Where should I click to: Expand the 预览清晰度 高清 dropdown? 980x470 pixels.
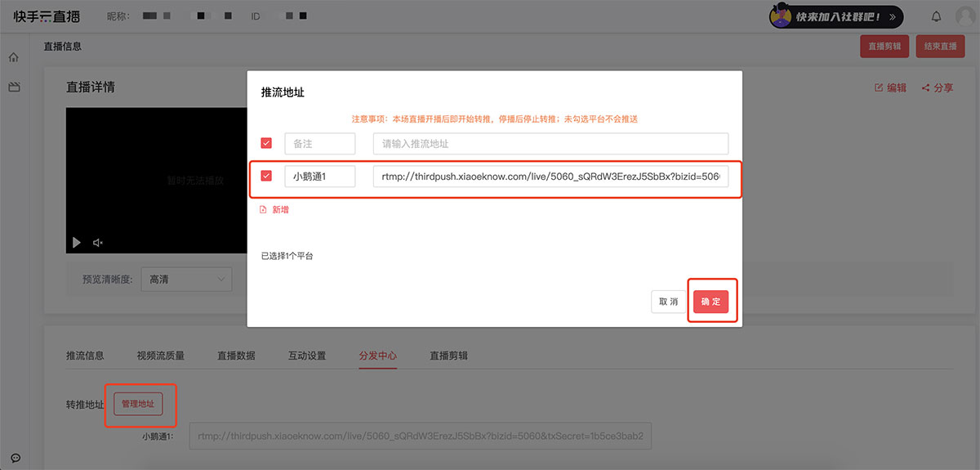tap(186, 280)
